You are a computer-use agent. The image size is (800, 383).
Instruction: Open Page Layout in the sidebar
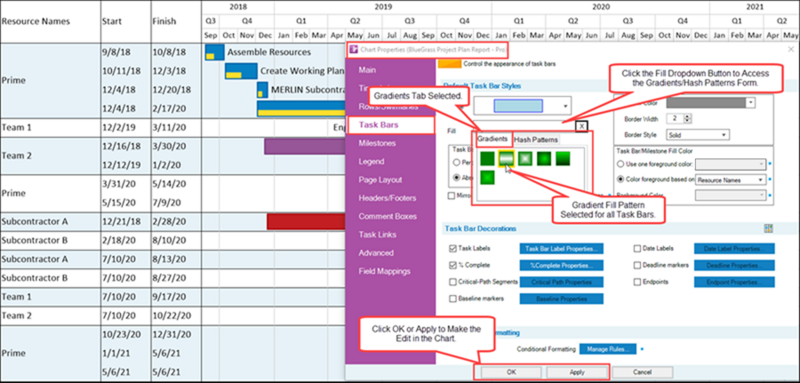380,180
